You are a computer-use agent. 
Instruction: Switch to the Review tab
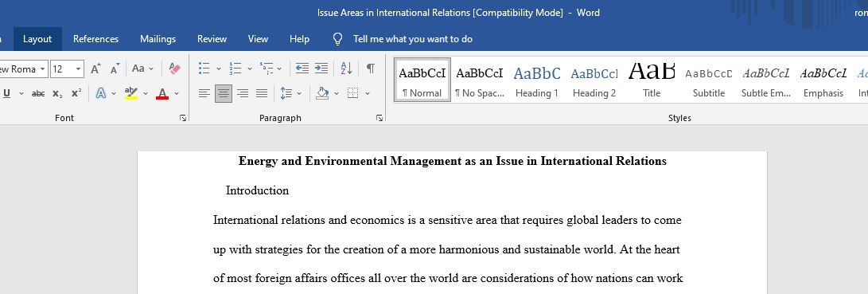212,39
